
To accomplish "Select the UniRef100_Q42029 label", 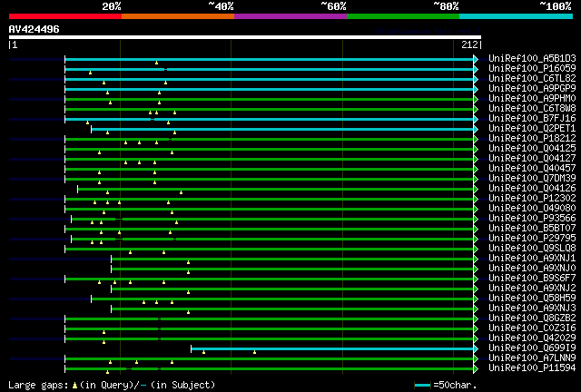I will coord(532,338).
